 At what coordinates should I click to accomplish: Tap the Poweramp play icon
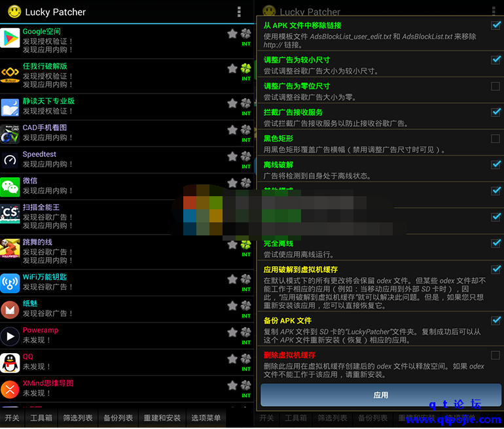(x=10, y=336)
